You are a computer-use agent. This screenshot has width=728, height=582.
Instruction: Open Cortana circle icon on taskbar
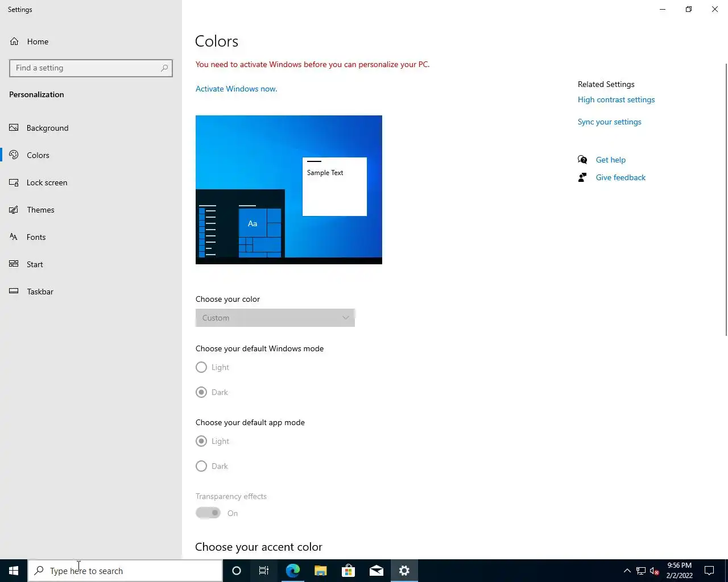[237, 571]
